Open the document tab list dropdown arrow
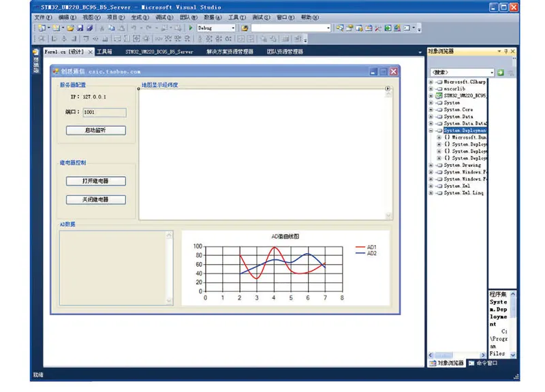 point(420,52)
